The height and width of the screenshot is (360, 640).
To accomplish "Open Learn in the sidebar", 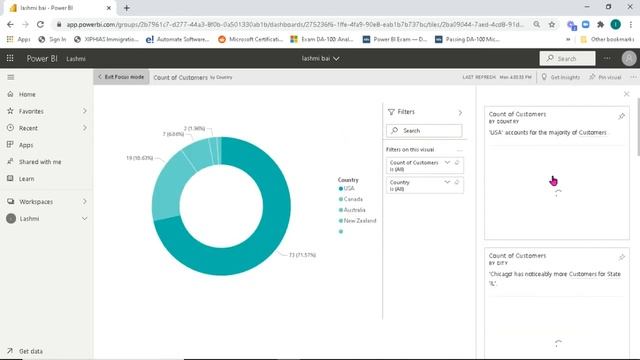I will coord(27,179).
